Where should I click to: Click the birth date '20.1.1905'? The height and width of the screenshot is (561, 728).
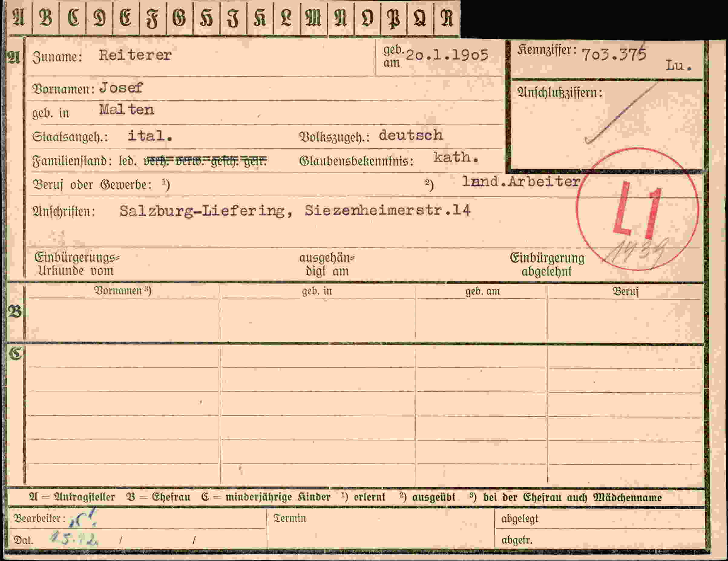point(447,55)
